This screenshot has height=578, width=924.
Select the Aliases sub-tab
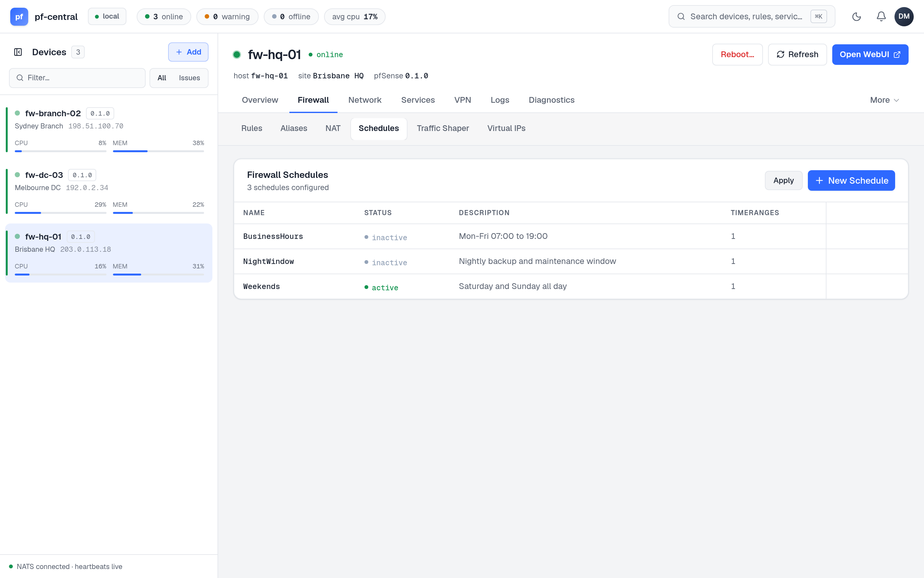(x=294, y=128)
